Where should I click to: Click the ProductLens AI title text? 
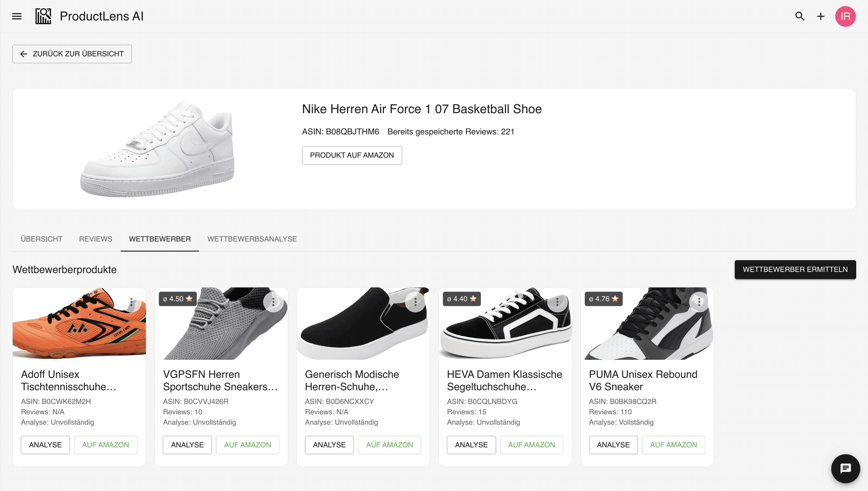(x=102, y=16)
